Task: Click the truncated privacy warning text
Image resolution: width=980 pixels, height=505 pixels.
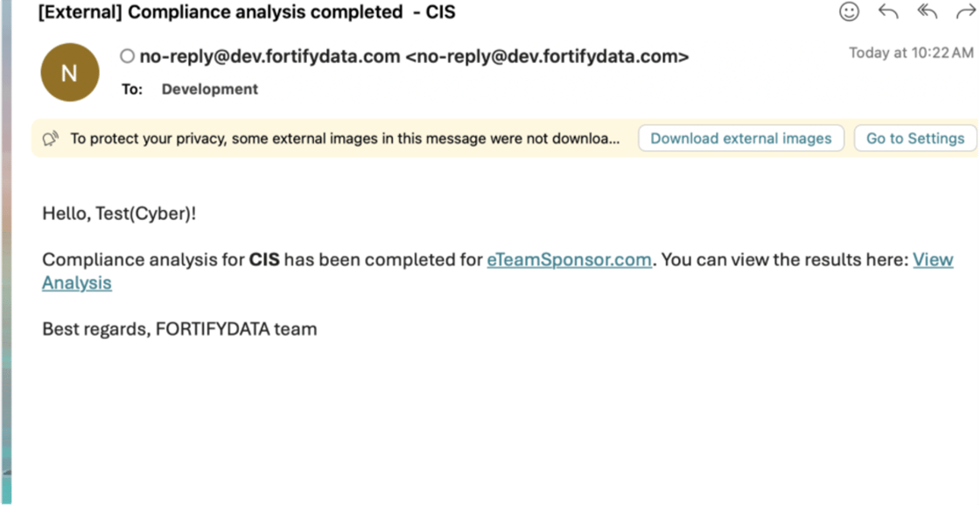Action: [x=345, y=138]
